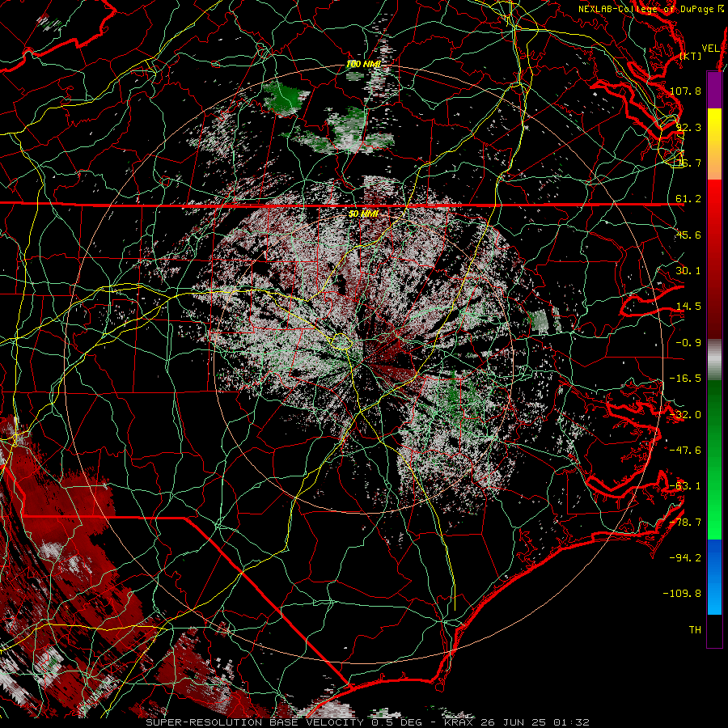Image resolution: width=728 pixels, height=728 pixels.
Task: Click the [KT] units label
Action: click(691, 56)
